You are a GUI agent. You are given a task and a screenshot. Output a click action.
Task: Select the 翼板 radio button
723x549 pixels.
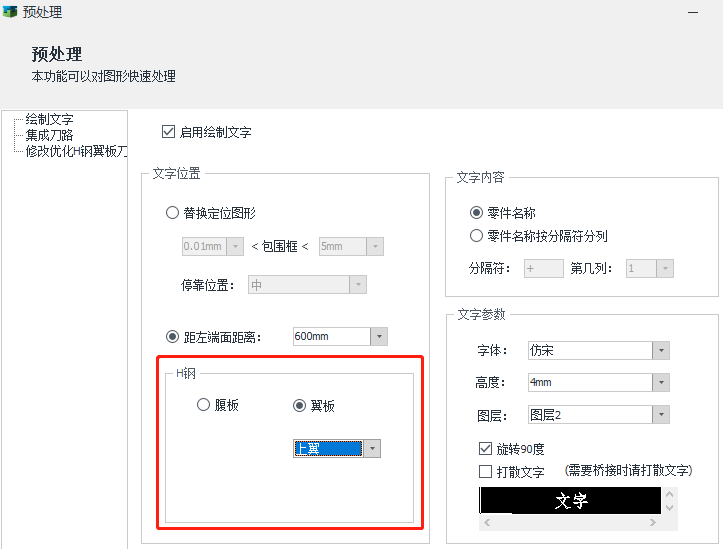[299, 405]
